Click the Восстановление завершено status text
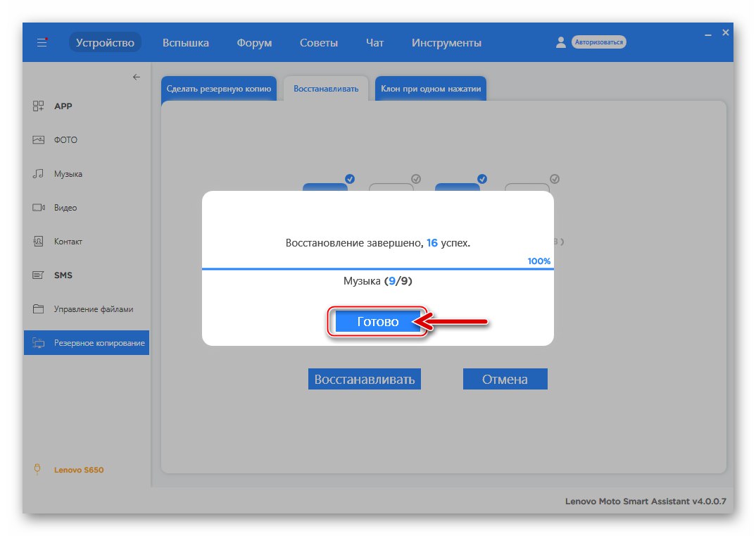Screen dimensions: 756x536 pyautogui.click(x=377, y=243)
